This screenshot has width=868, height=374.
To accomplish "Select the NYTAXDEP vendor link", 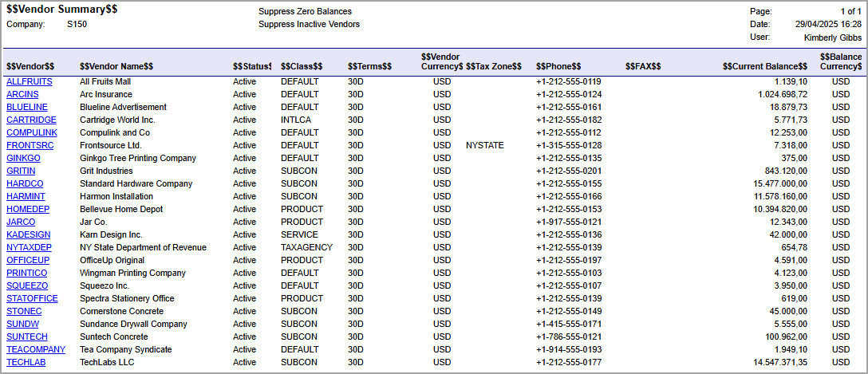I will pyautogui.click(x=29, y=247).
